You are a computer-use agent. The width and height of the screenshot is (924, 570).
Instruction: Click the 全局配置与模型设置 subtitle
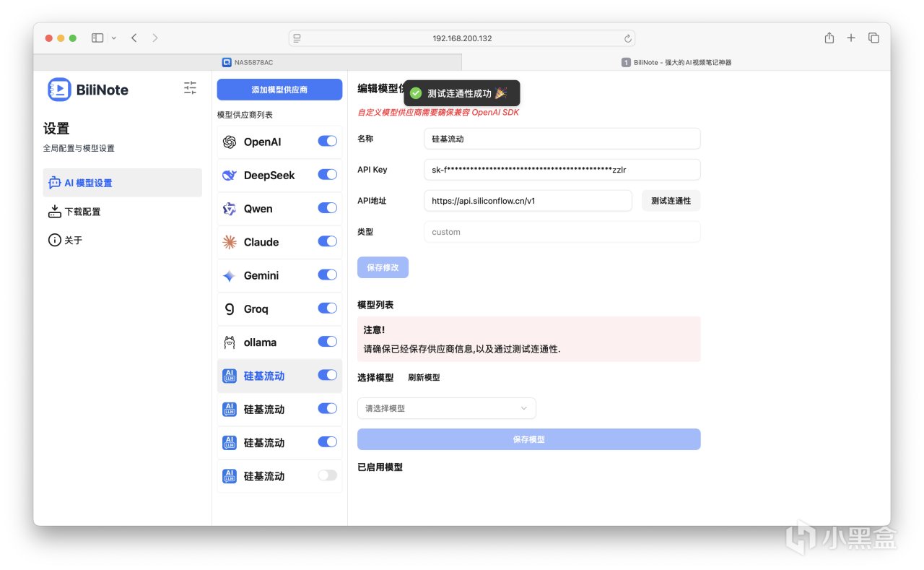click(x=79, y=148)
